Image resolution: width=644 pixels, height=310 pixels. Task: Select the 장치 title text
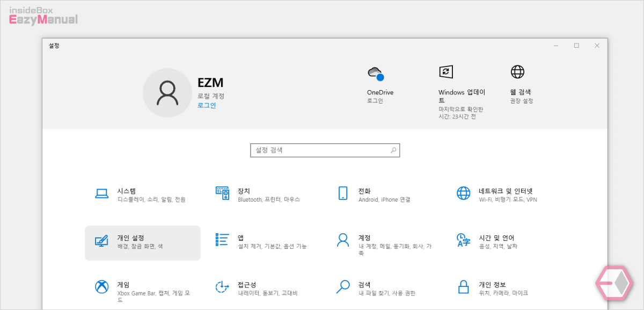point(244,191)
